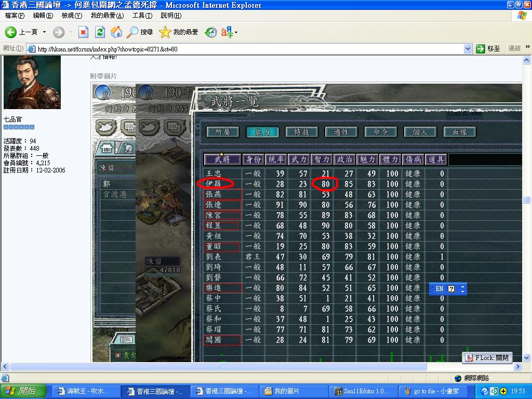This screenshot has height=399, width=532.
Task: Open the 檢視(V) menu
Action: coord(72,16)
